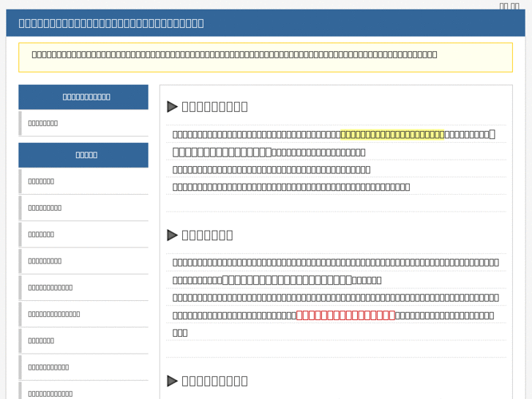Click the triangle icon beside the third section heading
The width and height of the screenshot is (532, 399).
coord(173,381)
